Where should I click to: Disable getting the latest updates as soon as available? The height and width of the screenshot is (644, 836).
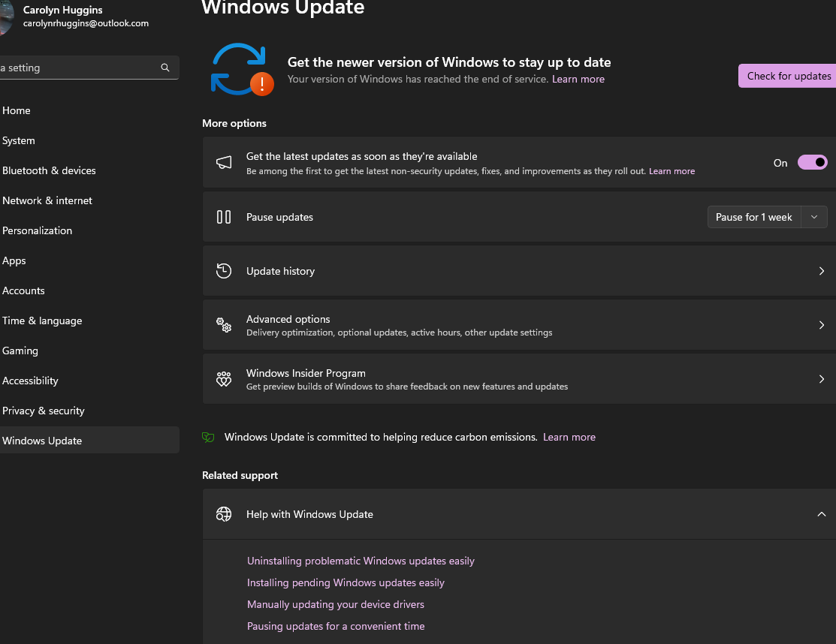812,162
